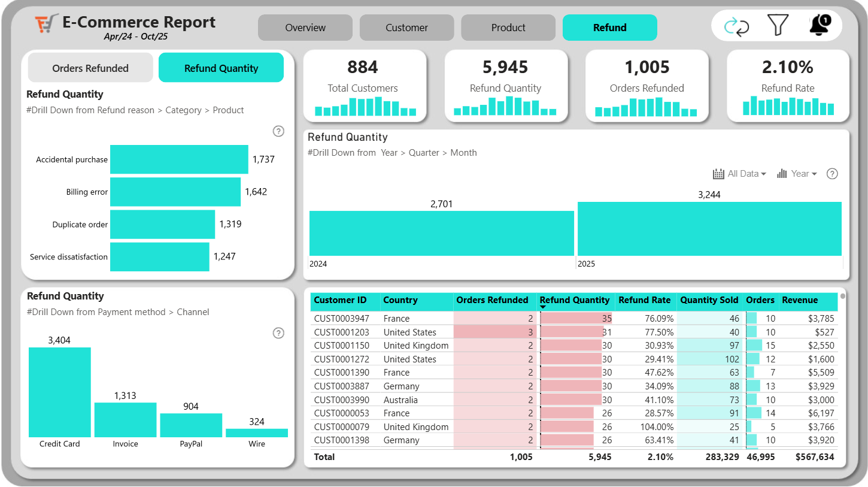Switch to the Overview tab
The height and width of the screenshot is (487, 868).
[x=305, y=28]
